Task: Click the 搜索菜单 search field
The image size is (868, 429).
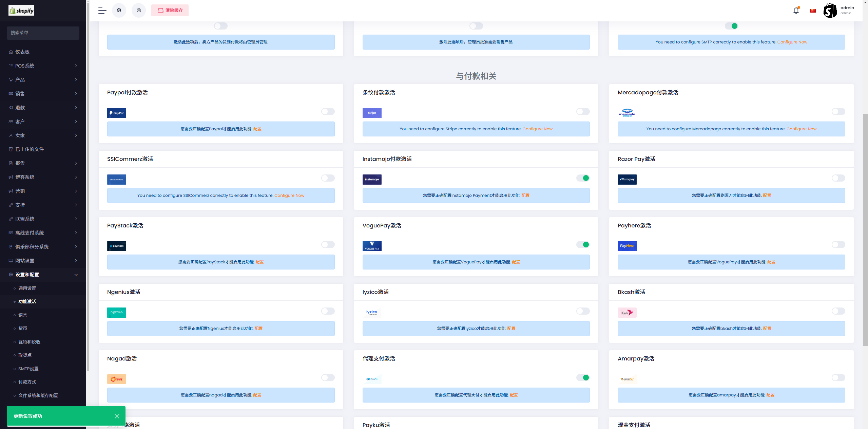Action: (43, 33)
